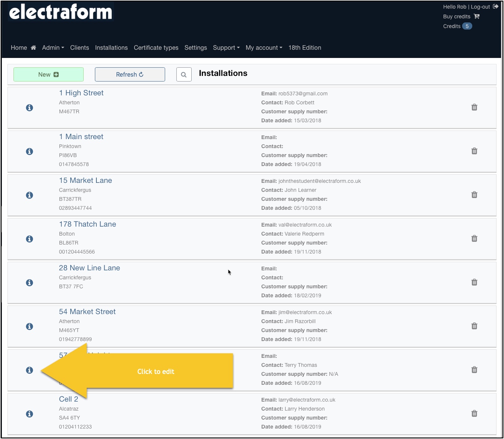Expand the Support dropdown menu
Viewport: 504px width, 439px height.
226,47
